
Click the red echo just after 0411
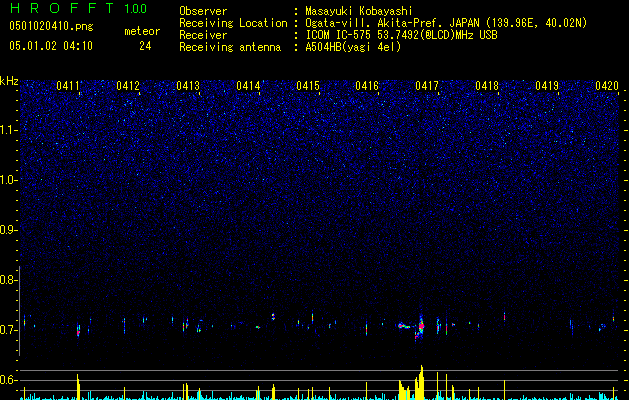tap(79, 330)
